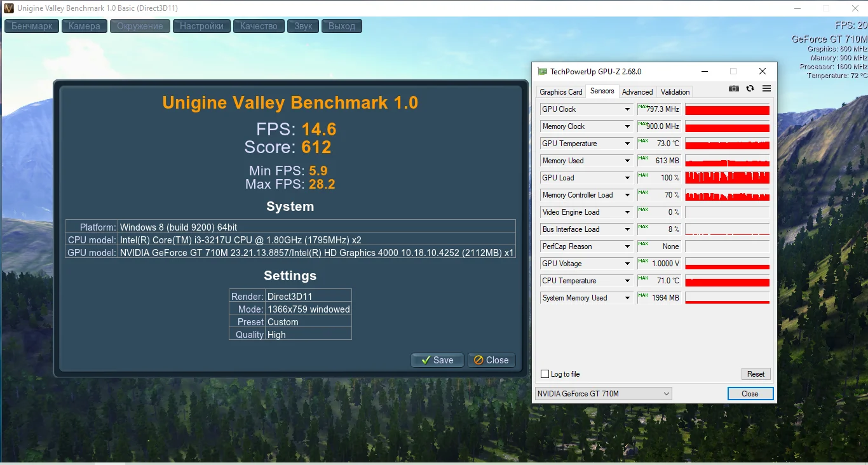
Task: Click the 797.3 MHz GPU Clock value
Action: tap(659, 109)
